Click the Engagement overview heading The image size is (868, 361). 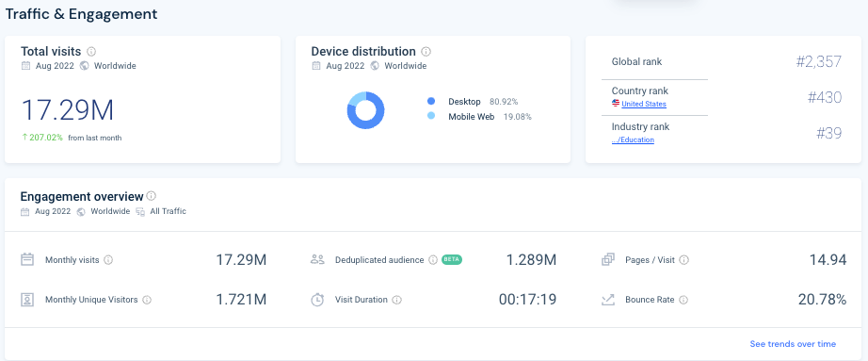pos(82,196)
